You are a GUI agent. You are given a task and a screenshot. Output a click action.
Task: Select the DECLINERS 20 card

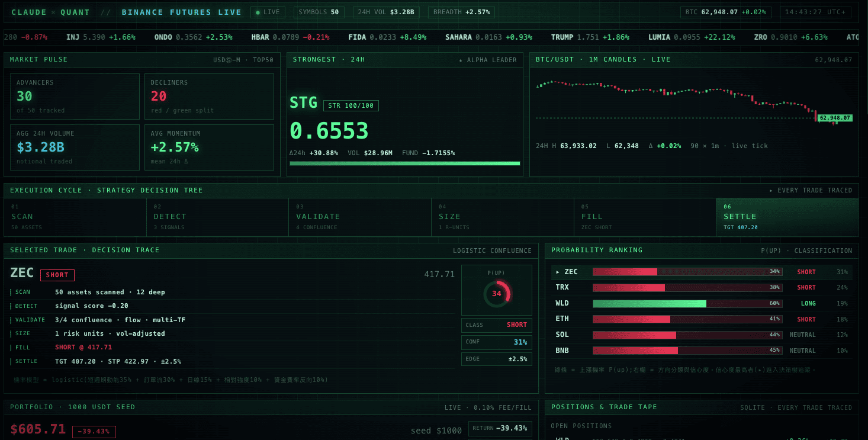(x=209, y=97)
